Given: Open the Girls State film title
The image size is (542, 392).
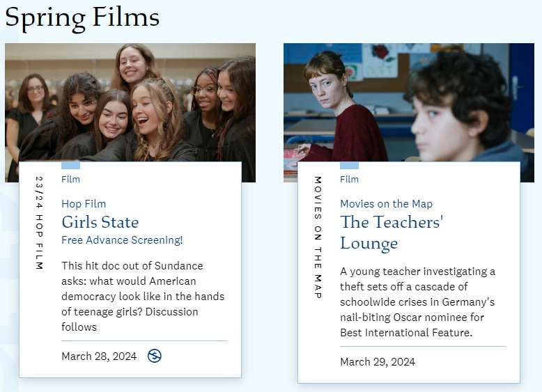Looking at the screenshot, I should (100, 222).
